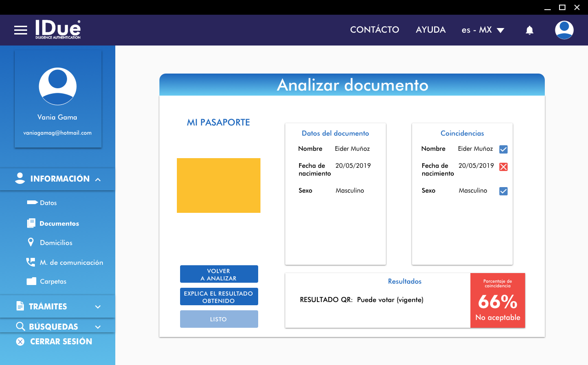Toggle the Sexo match checkbox
This screenshot has width=588, height=365.
click(x=503, y=191)
